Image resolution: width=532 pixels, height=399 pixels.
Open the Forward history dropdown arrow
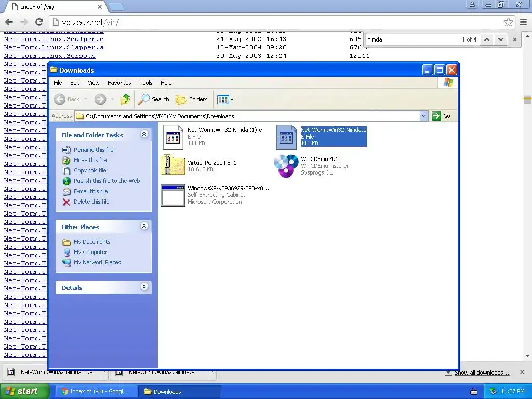point(112,99)
